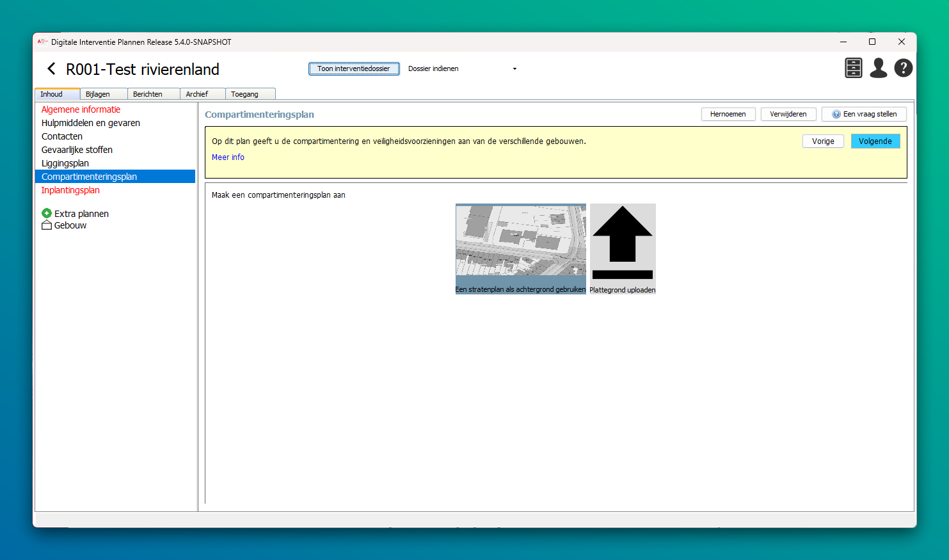Open the help question mark icon

904,68
